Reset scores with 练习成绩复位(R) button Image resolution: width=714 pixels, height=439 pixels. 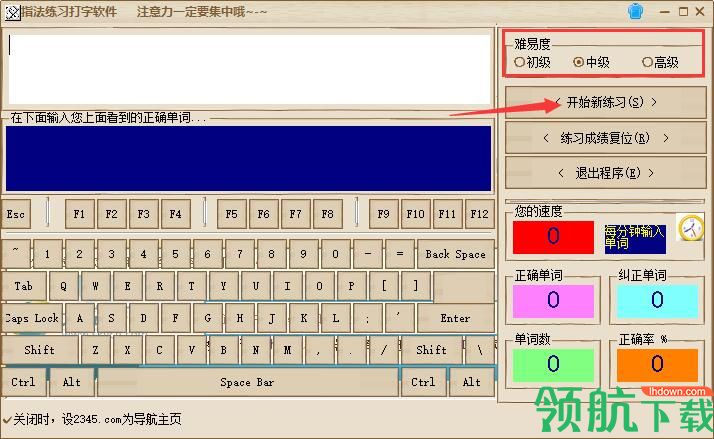pyautogui.click(x=606, y=138)
